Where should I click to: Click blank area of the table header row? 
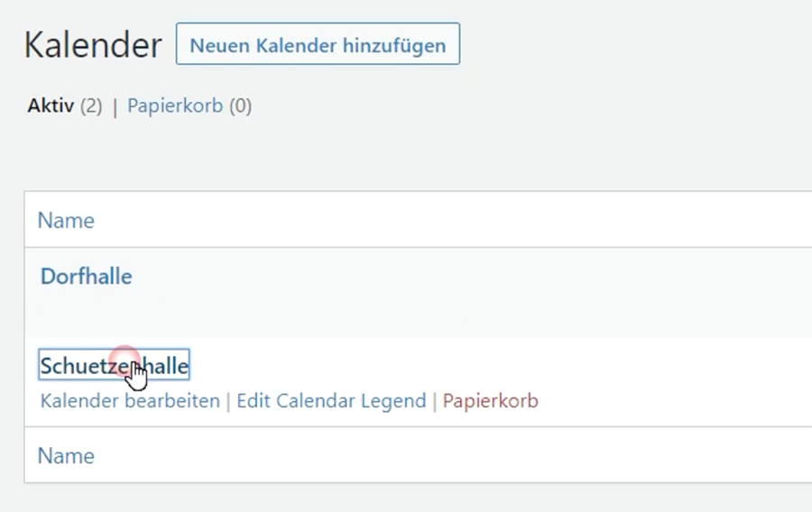pyautogui.click(x=451, y=221)
